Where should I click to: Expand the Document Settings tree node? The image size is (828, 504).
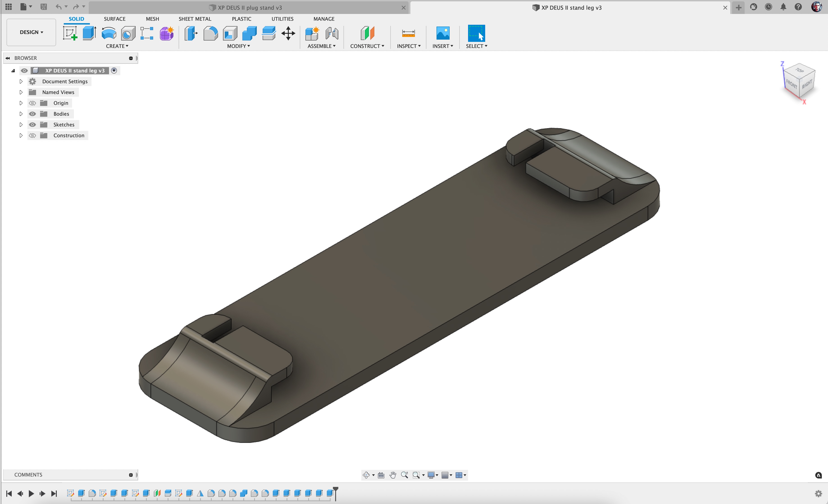pyautogui.click(x=21, y=82)
